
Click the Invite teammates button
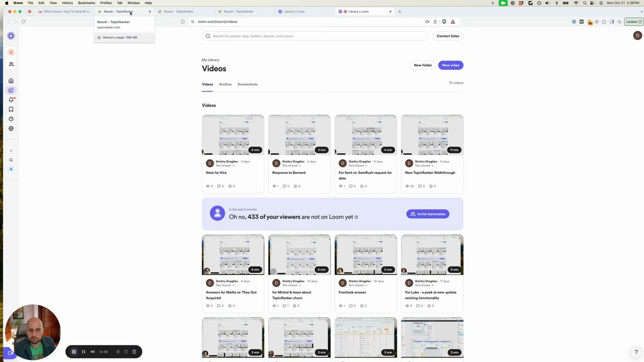(428, 214)
